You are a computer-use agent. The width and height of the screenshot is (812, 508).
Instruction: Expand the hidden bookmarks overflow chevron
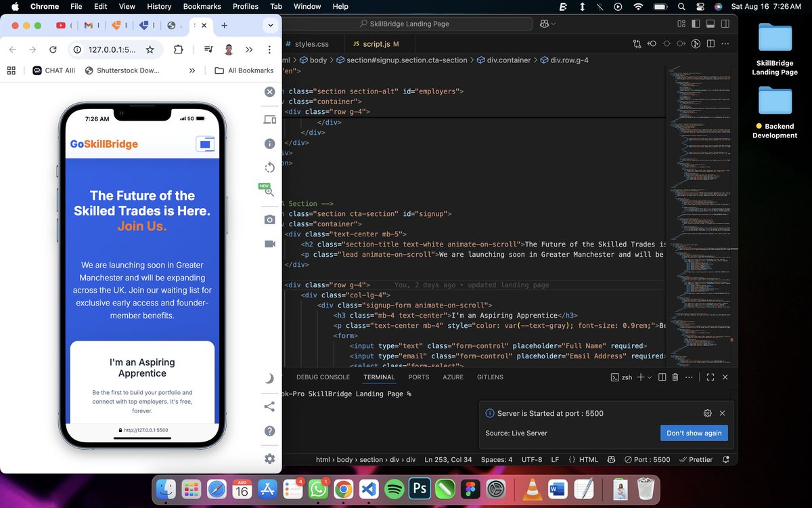coord(192,70)
